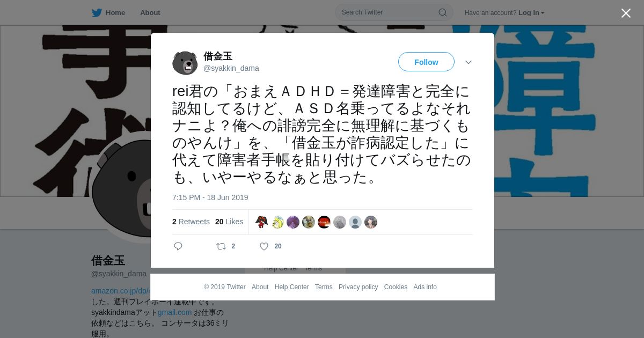Open the first liker's avatar with the red hat
Image resolution: width=644 pixels, height=338 pixels.
262,222
